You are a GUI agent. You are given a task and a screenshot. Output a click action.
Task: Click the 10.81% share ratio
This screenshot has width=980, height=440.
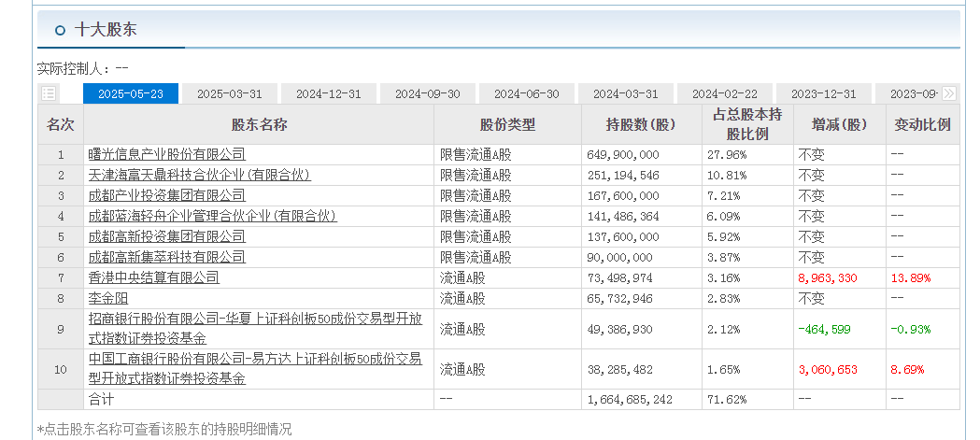click(727, 175)
